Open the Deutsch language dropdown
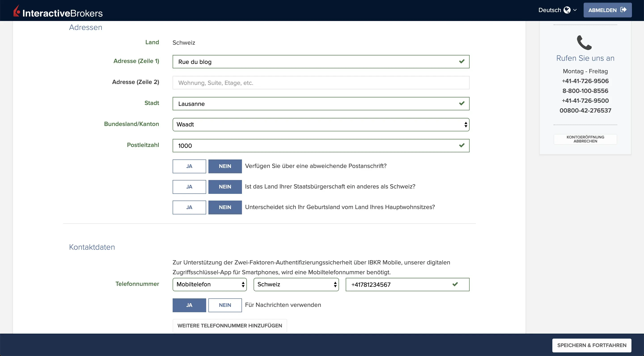The height and width of the screenshot is (356, 644). 557,10
